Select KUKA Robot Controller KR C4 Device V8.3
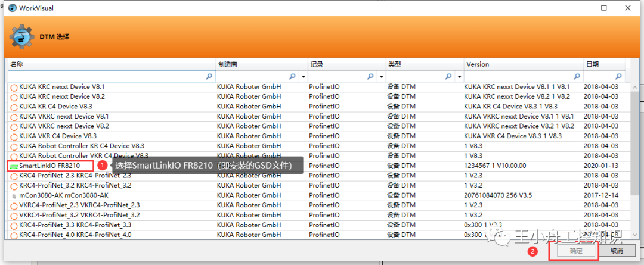Image resolution: width=644 pixels, height=265 pixels. tap(319, 146)
